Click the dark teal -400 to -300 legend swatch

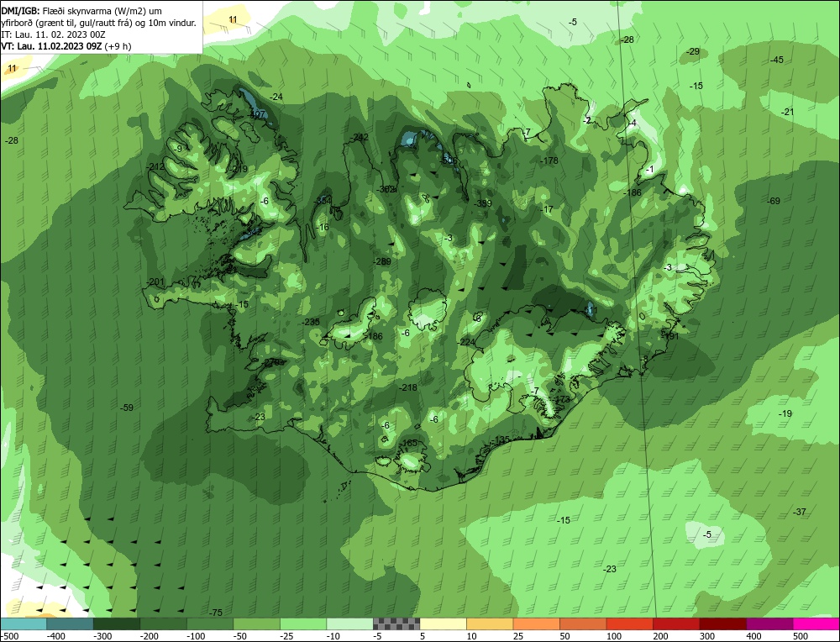pos(70,624)
